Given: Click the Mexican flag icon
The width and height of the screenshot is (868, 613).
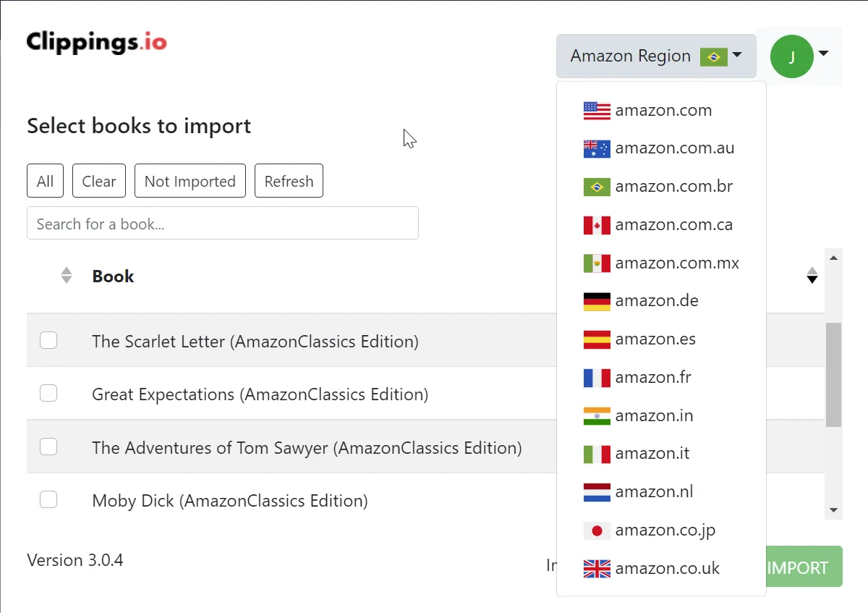Looking at the screenshot, I should point(597,263).
